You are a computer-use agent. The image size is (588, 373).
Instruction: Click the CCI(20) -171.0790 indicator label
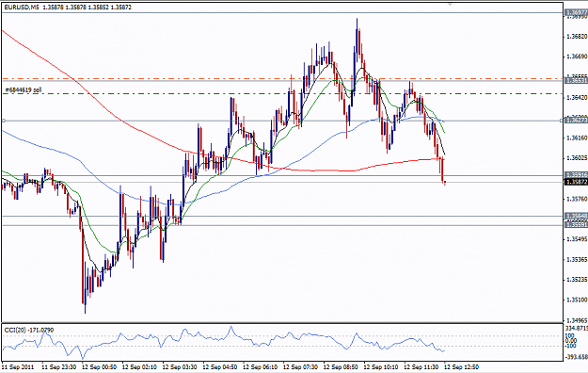(29, 331)
